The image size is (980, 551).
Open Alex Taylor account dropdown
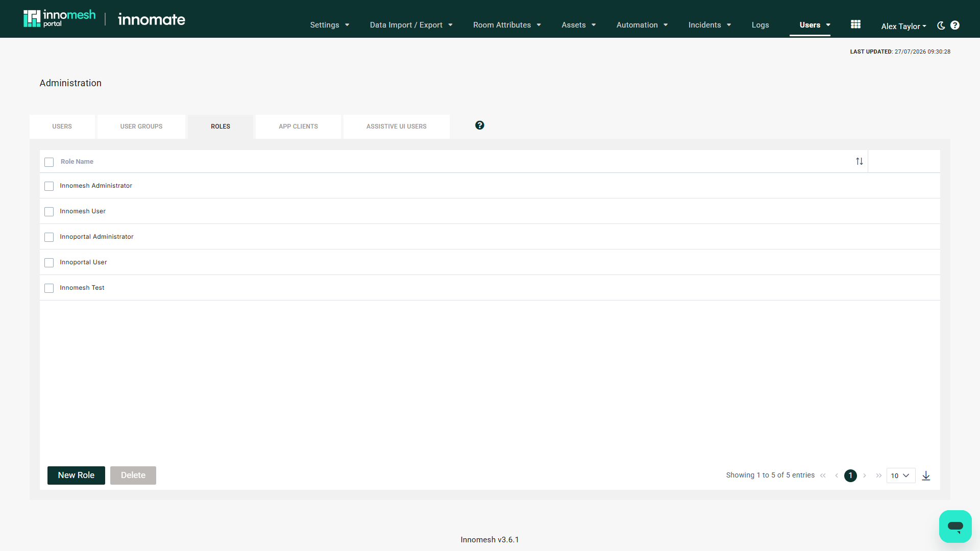pyautogui.click(x=903, y=26)
